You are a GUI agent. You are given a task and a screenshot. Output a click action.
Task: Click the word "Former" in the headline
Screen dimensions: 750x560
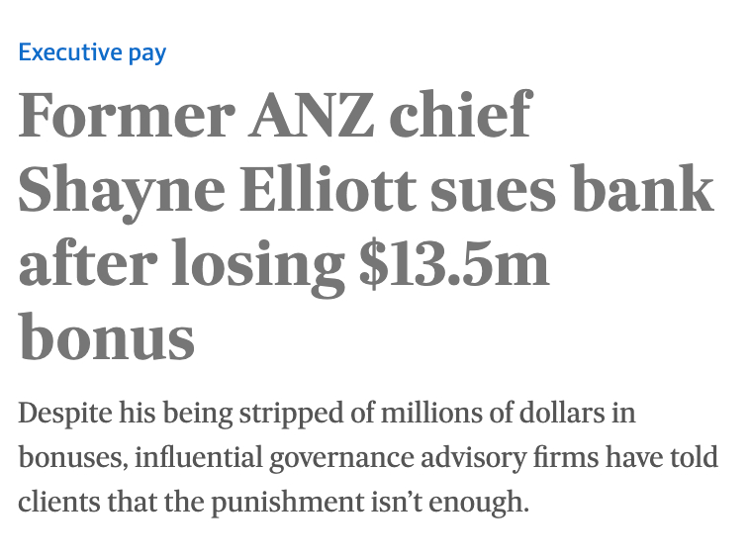123,118
